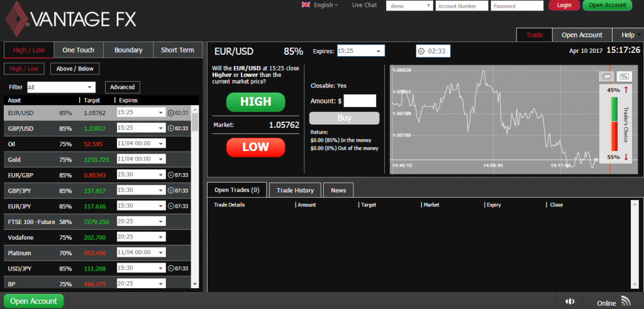Click the percent icon on chart
The image size is (644, 309).
pyautogui.click(x=625, y=76)
